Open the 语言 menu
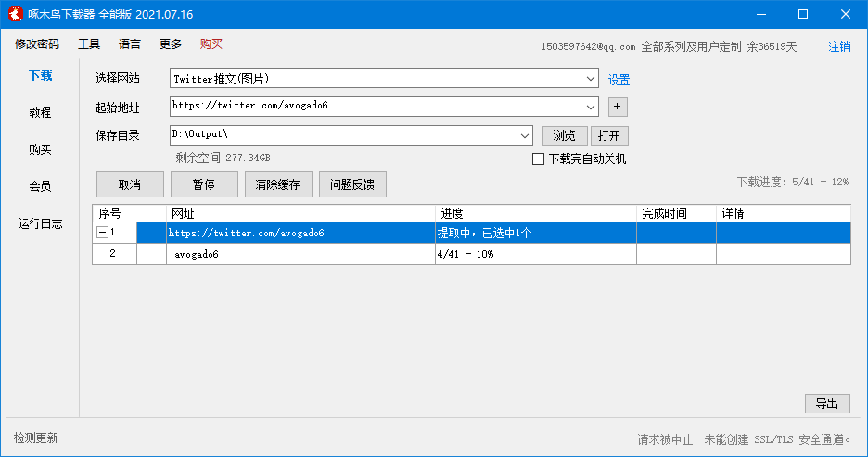The image size is (868, 457). [x=130, y=44]
